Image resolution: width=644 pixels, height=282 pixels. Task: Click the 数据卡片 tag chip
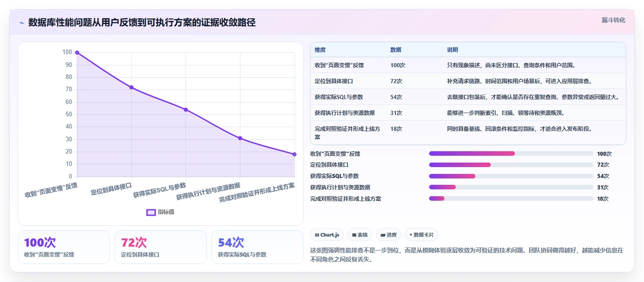(421, 235)
